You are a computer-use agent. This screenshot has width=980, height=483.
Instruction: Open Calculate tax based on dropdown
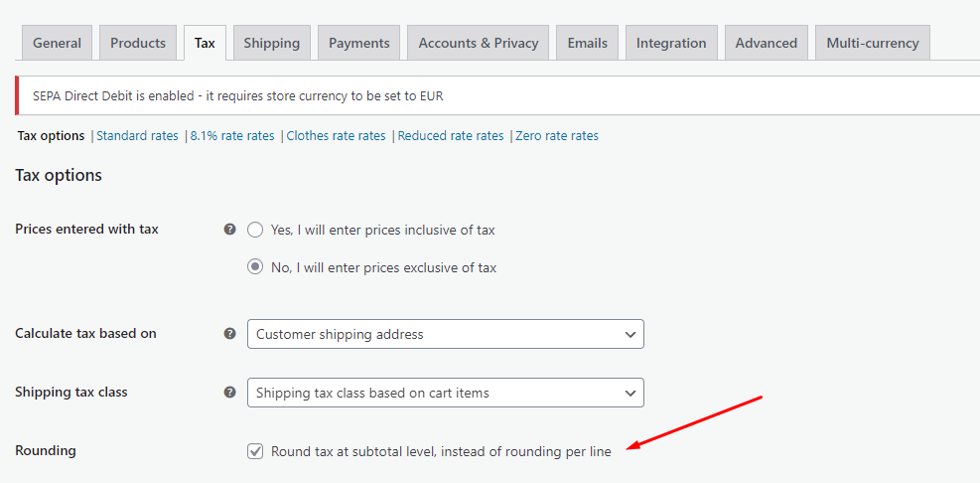click(446, 334)
